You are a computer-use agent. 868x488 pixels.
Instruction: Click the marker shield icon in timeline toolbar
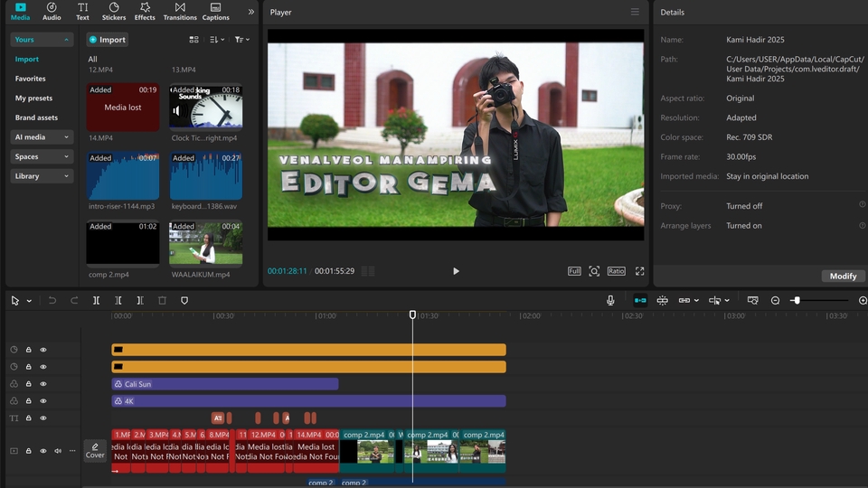coord(184,300)
